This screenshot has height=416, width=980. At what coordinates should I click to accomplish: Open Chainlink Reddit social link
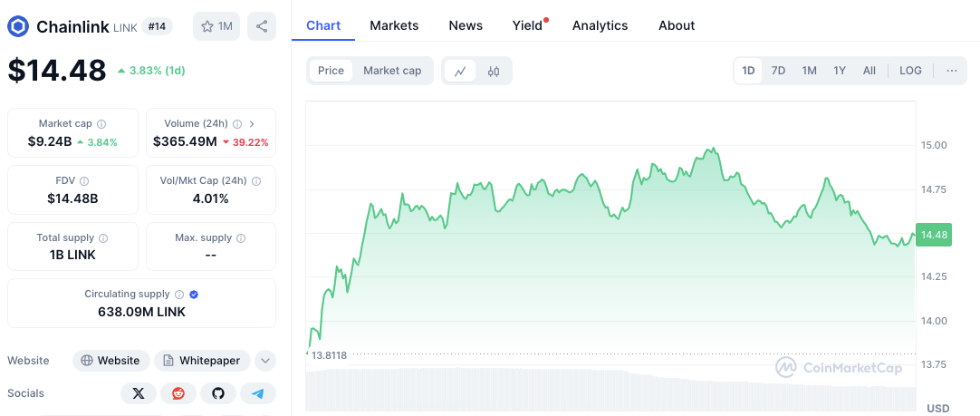[178, 393]
